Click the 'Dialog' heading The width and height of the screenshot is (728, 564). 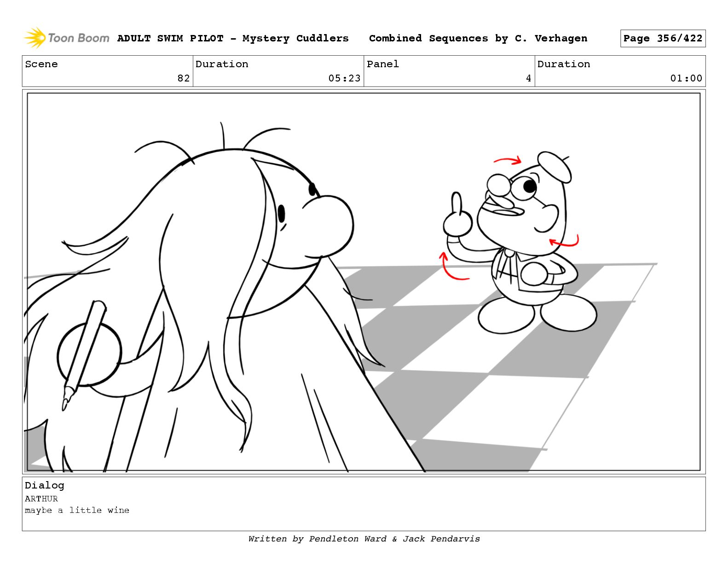tap(45, 486)
